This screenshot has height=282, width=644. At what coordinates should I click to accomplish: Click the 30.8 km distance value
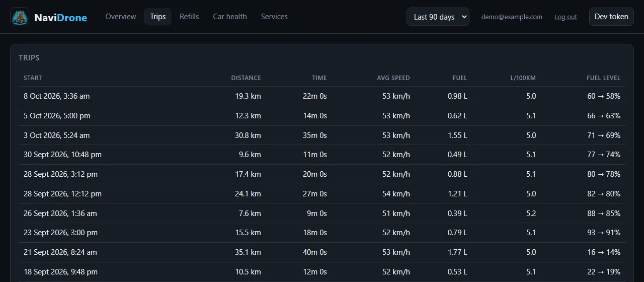pyautogui.click(x=248, y=135)
